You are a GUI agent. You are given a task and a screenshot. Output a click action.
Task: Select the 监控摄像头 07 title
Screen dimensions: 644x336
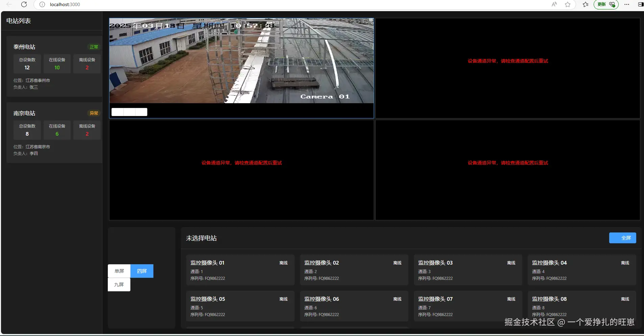(436, 299)
